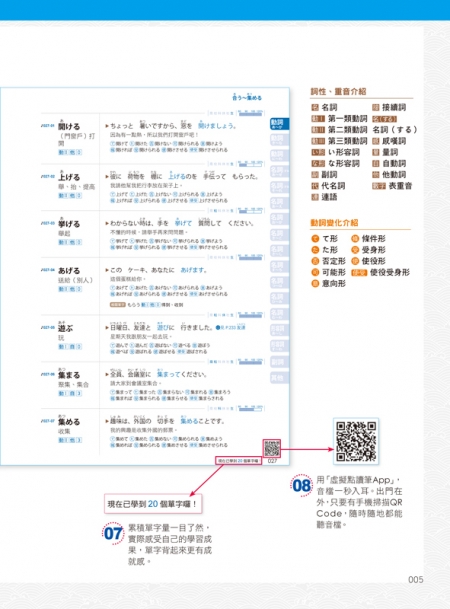Click the orange て形 circle icon
The width and height of the screenshot is (450, 609).
pos(315,238)
